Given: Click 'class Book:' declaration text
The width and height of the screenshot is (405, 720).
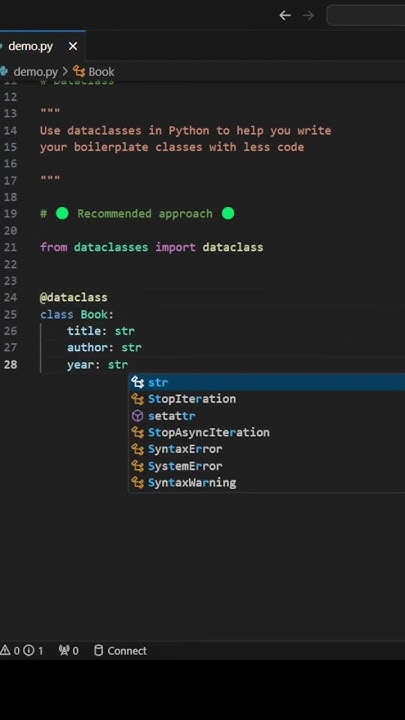Looking at the screenshot, I should (x=77, y=315).
